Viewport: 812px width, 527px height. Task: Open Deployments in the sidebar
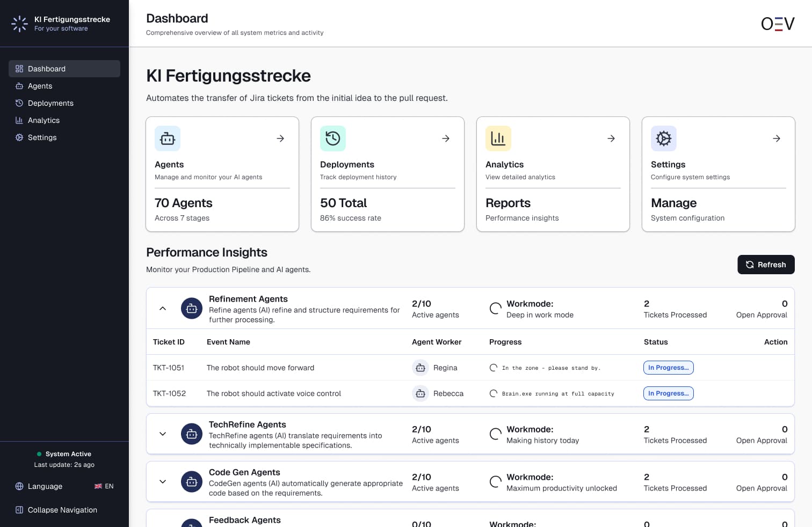(50, 103)
